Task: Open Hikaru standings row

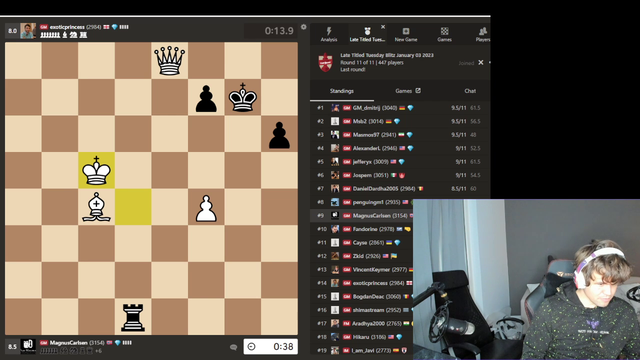Action: click(x=362, y=337)
